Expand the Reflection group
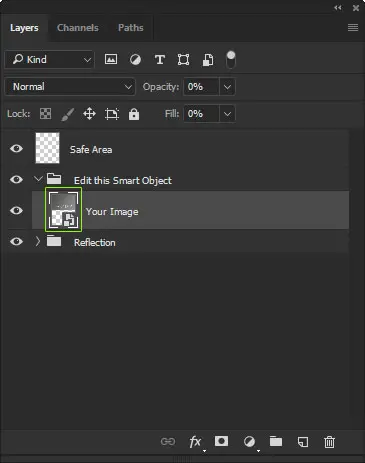 point(38,241)
